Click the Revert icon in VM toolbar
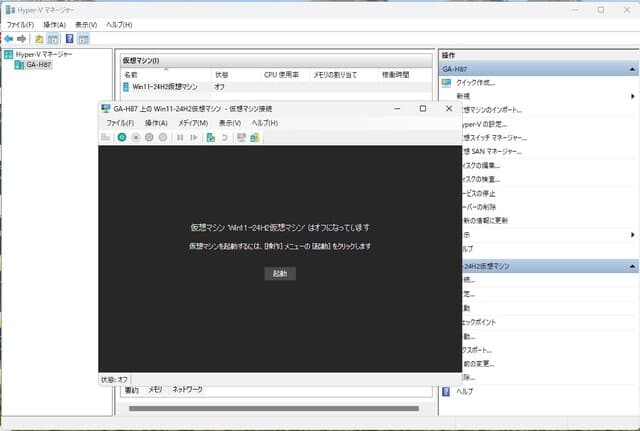640x431 pixels. pyautogui.click(x=225, y=137)
